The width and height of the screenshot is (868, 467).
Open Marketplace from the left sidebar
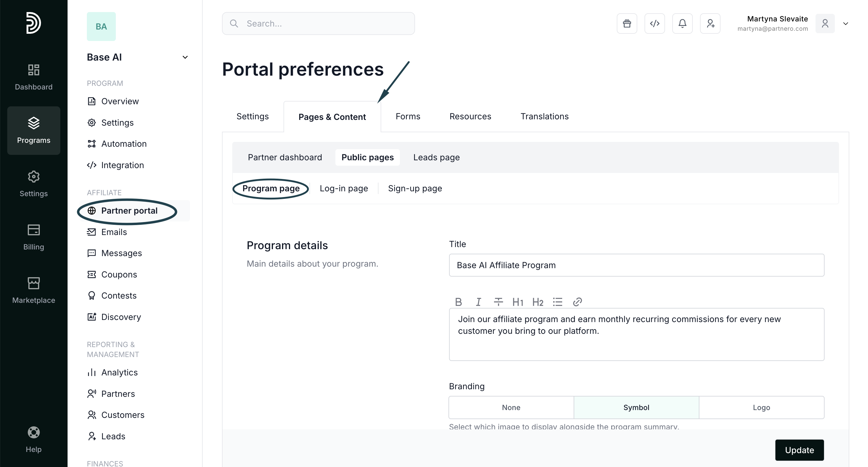click(x=34, y=290)
